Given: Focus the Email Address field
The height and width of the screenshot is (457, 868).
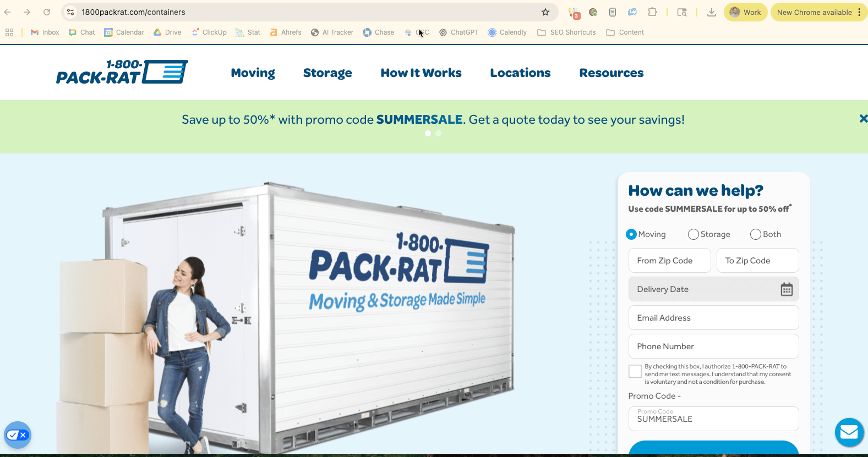Looking at the screenshot, I should [714, 318].
